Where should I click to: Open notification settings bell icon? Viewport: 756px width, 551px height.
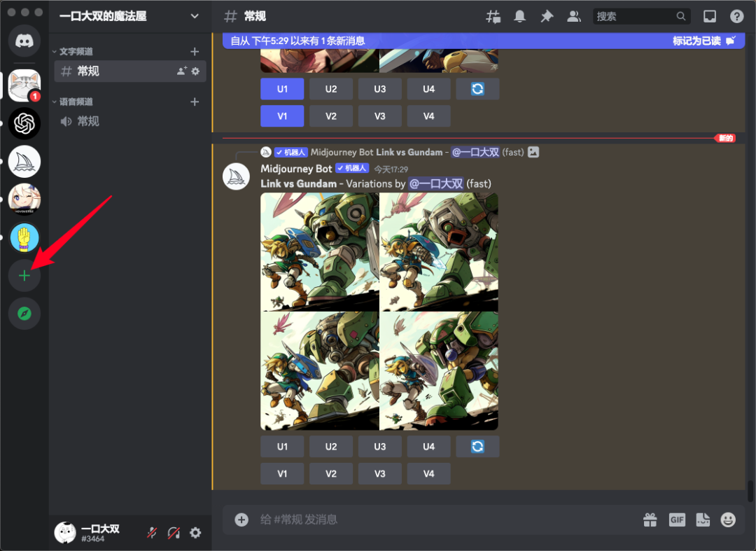519,16
